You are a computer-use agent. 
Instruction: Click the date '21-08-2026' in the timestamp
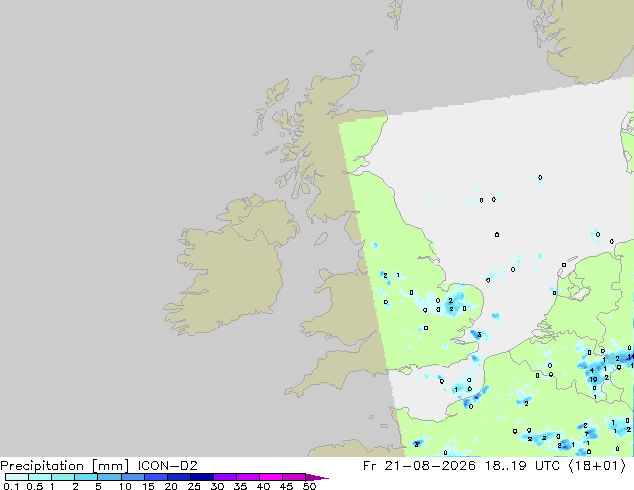(430, 466)
